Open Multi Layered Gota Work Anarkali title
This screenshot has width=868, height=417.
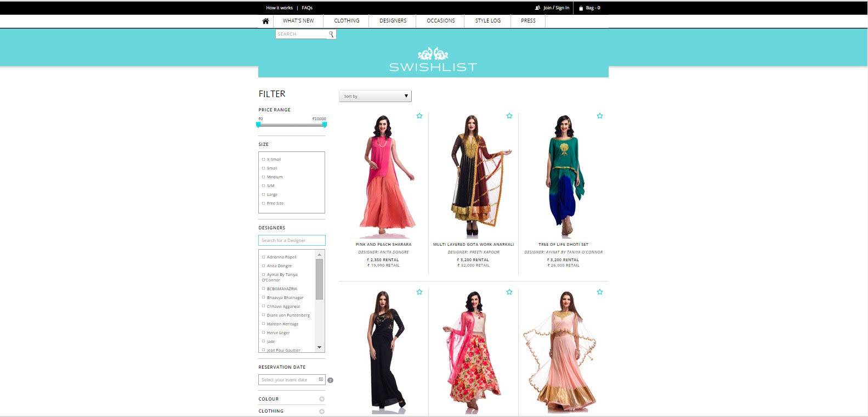(x=474, y=244)
